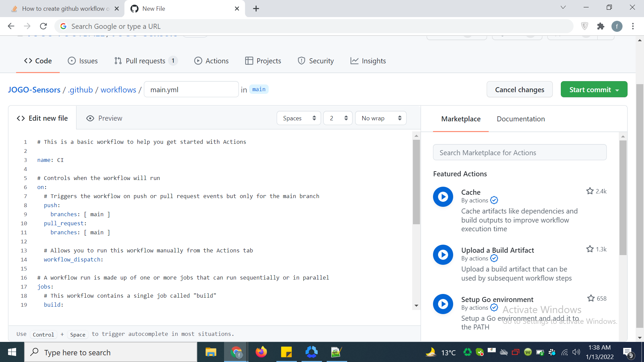The height and width of the screenshot is (362, 644).
Task: Open the profile avatar icon
Action: [617, 26]
